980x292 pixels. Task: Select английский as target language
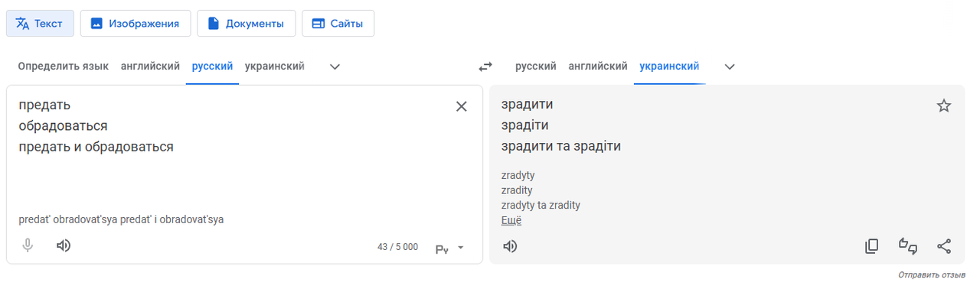[x=598, y=67]
